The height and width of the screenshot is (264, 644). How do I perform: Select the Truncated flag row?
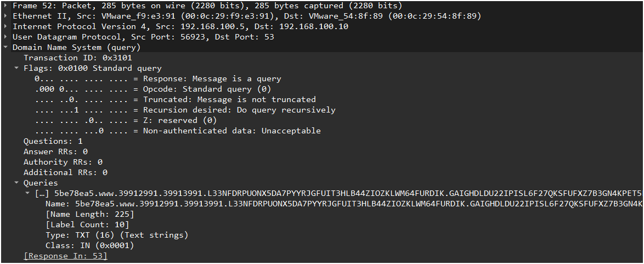(175, 99)
